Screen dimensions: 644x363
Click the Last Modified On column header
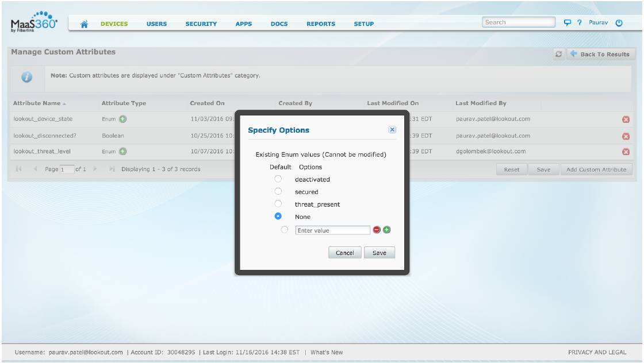[x=393, y=103]
